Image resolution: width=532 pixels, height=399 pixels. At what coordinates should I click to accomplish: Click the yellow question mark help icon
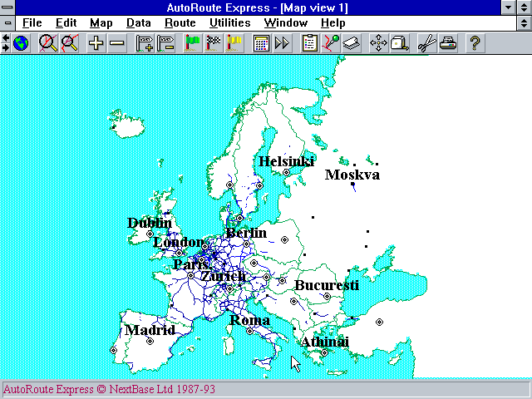[x=475, y=43]
